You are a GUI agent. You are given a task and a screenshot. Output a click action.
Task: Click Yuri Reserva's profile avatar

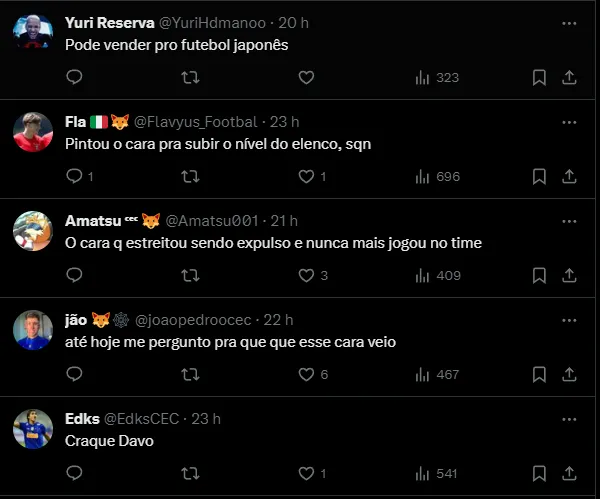pyautogui.click(x=33, y=33)
